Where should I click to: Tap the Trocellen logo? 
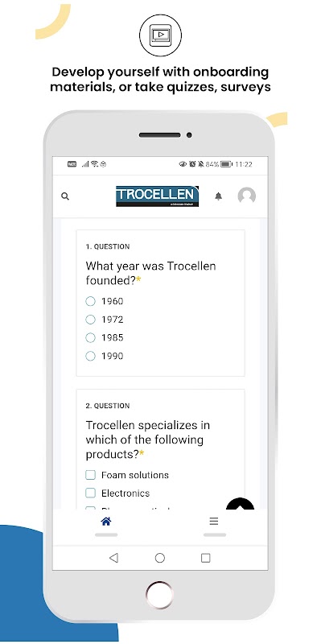pos(157,196)
